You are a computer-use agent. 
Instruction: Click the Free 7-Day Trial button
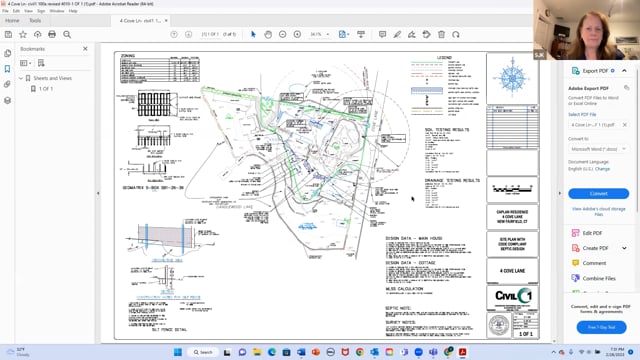click(601, 327)
